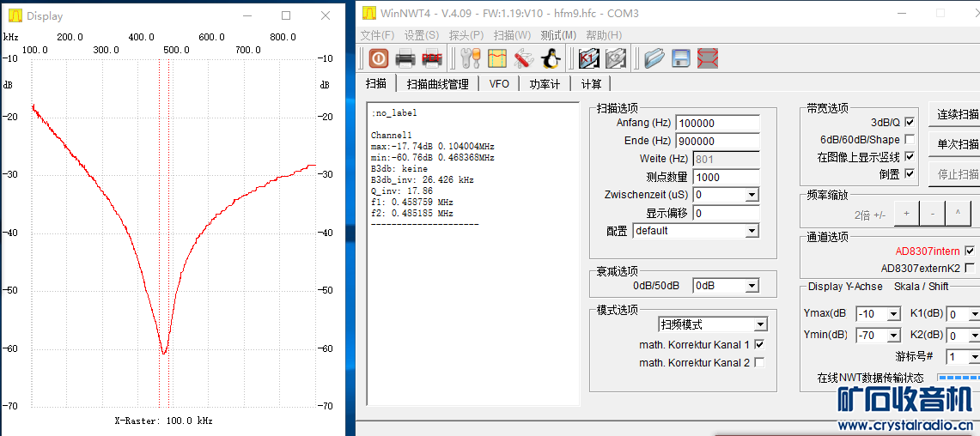The height and width of the screenshot is (436, 980).
Task: Open the 帮助(H) menu
Action: pos(604,35)
